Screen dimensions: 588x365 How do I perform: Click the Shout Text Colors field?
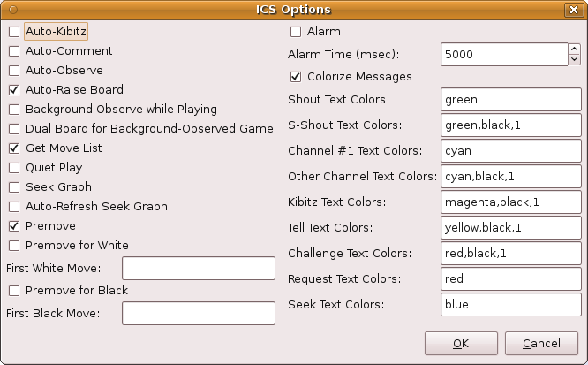(511, 100)
